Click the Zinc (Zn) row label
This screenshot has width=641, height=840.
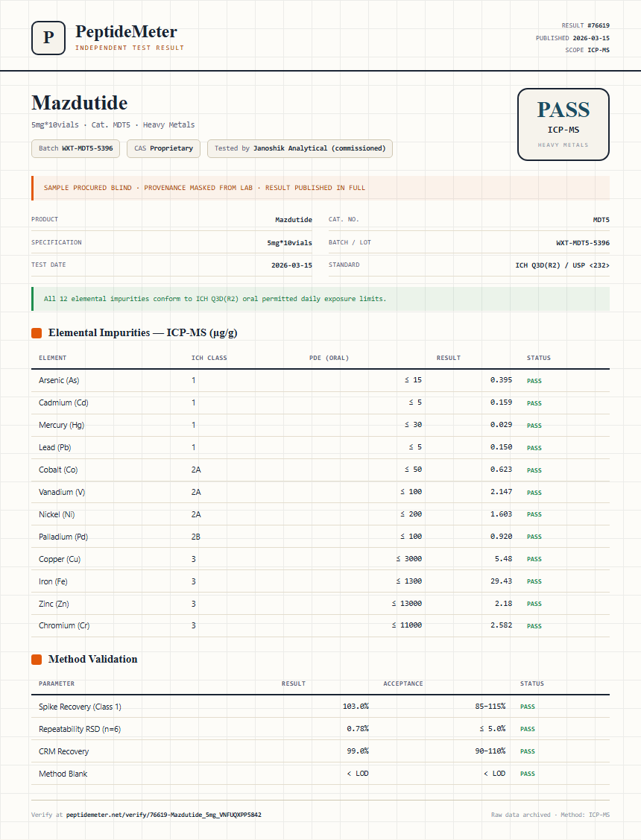click(54, 604)
